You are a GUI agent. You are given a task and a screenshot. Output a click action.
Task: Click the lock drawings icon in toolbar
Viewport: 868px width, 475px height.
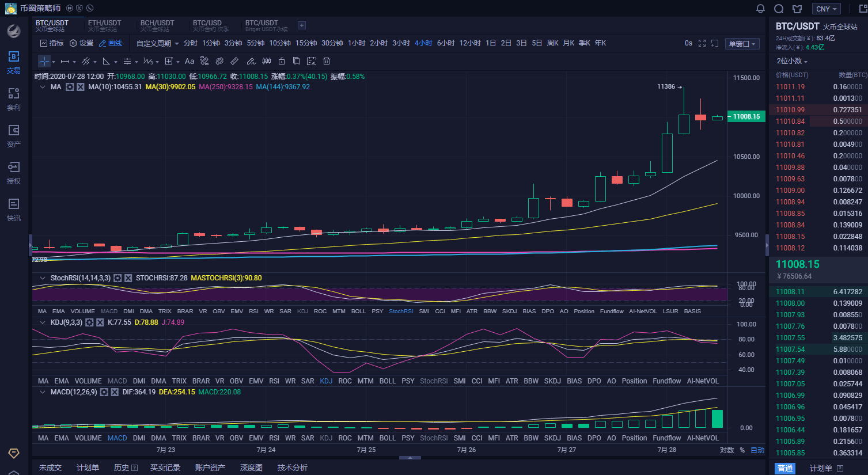point(282,61)
